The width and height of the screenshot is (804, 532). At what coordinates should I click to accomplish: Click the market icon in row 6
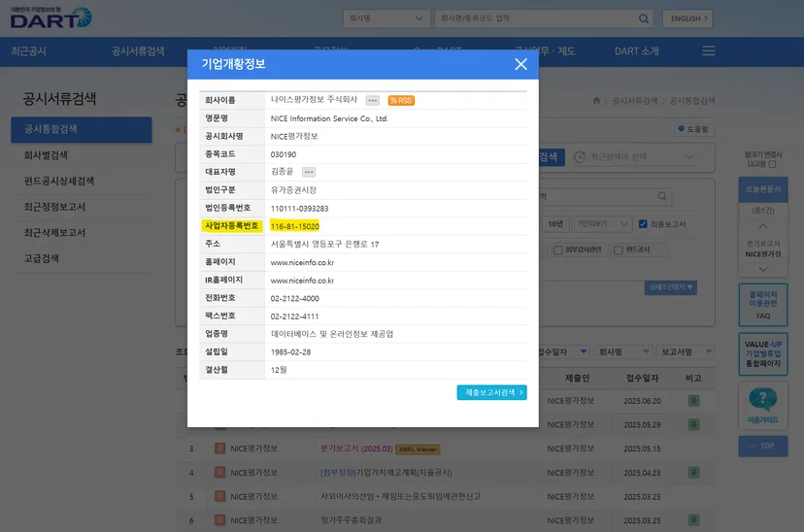click(219, 519)
